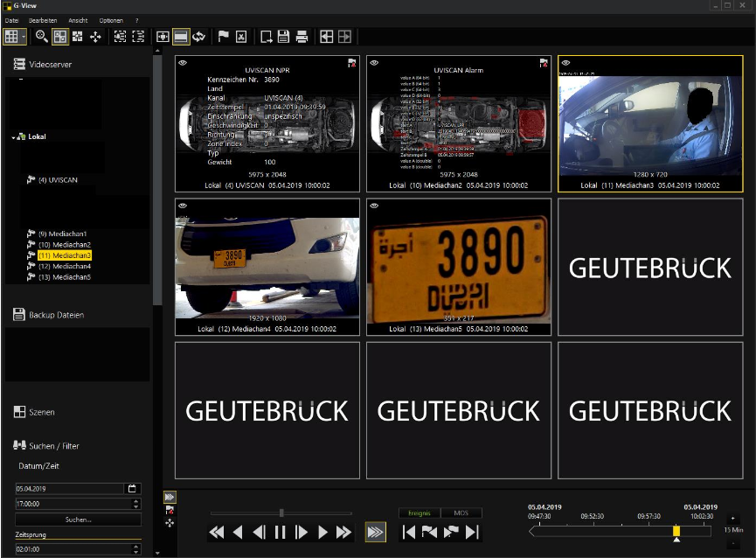The width and height of the screenshot is (756, 558).
Task: Click the rotating arrows refresh icon in toolbar
Action: pyautogui.click(x=198, y=37)
